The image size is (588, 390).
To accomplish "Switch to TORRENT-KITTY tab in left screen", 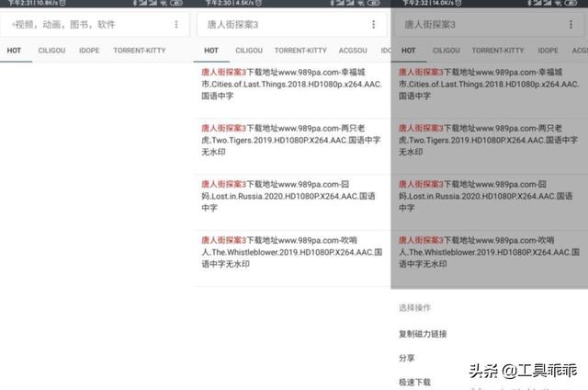I will pyautogui.click(x=140, y=51).
